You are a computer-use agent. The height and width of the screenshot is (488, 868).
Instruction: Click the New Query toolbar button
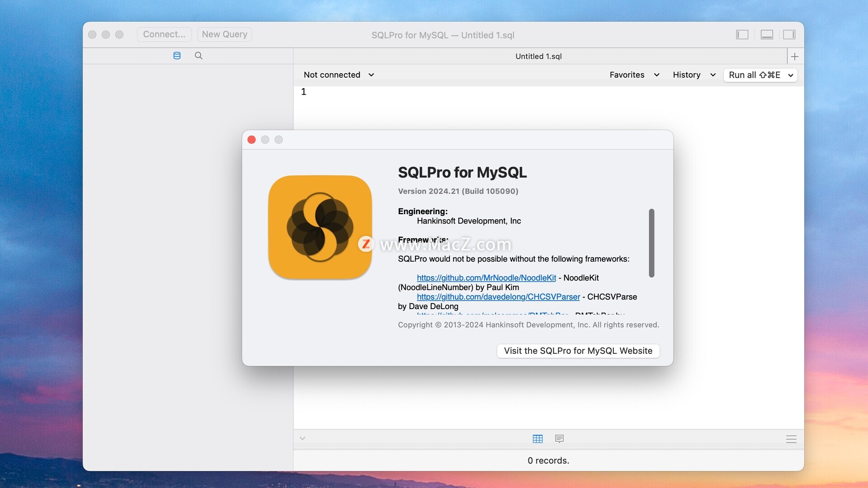225,34
